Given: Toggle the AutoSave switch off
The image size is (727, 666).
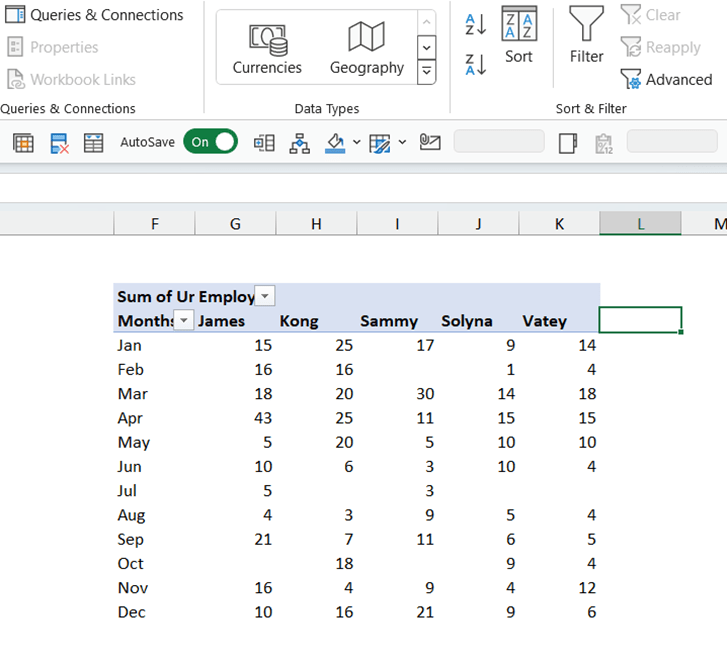Looking at the screenshot, I should 210,142.
